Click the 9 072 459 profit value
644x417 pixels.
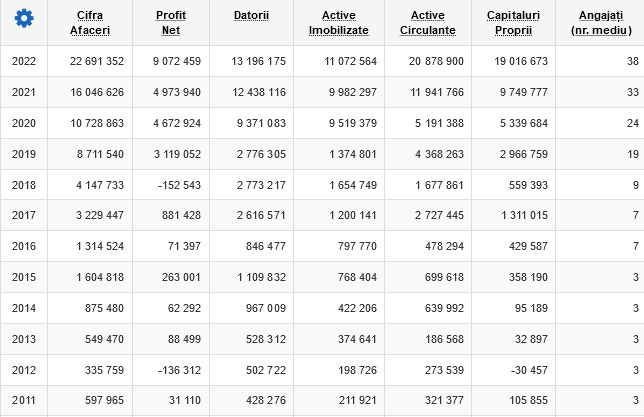177,61
